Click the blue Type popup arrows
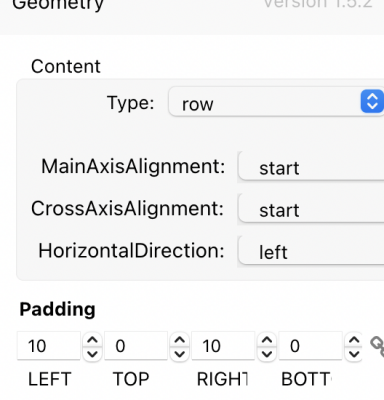The image size is (384, 400). 372,101
